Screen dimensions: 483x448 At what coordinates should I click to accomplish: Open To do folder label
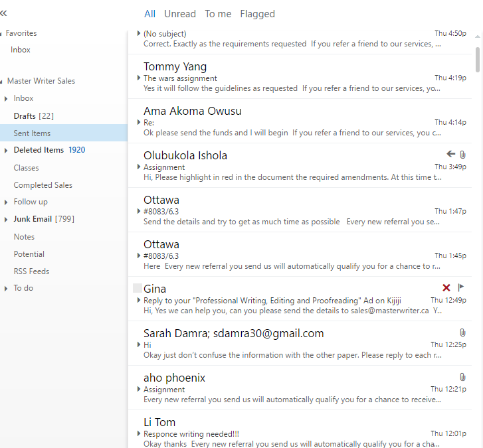(23, 288)
